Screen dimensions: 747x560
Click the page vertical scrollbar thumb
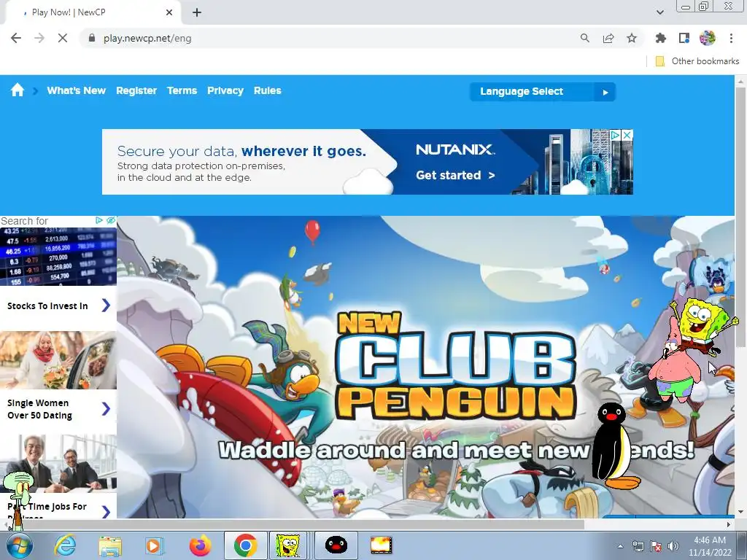(741, 217)
